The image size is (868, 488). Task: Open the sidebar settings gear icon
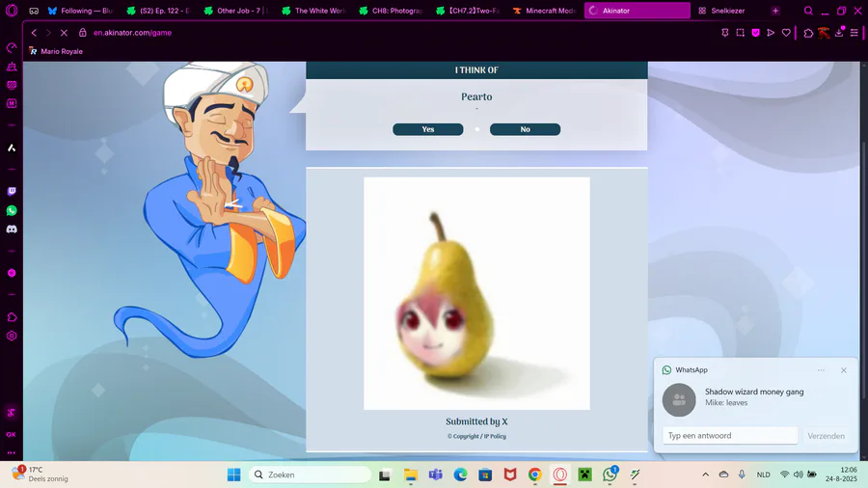12,336
